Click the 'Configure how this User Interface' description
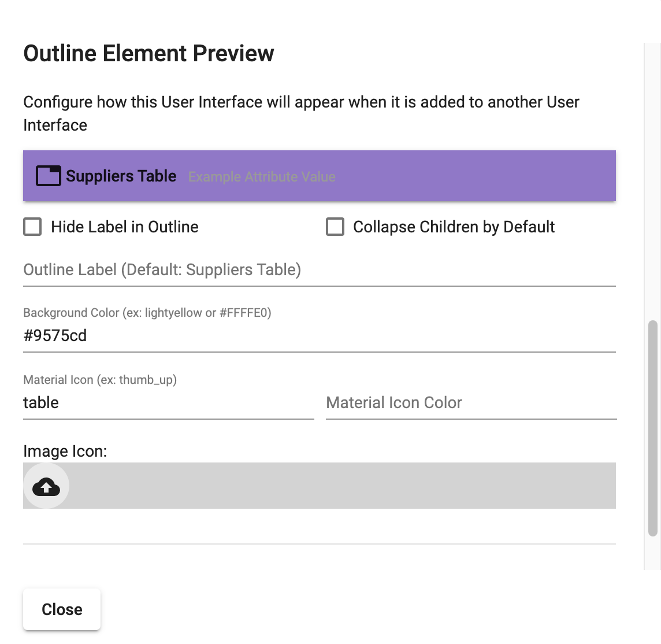 pyautogui.click(x=301, y=113)
